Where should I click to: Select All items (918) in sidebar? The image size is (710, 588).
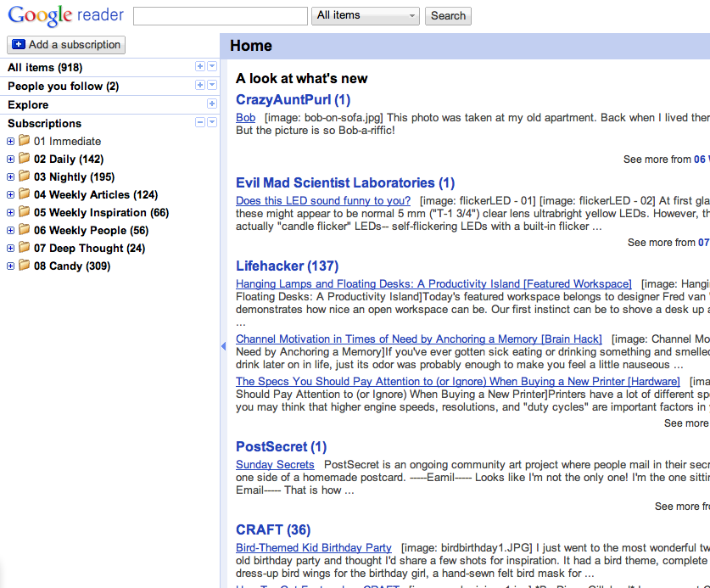45,68
